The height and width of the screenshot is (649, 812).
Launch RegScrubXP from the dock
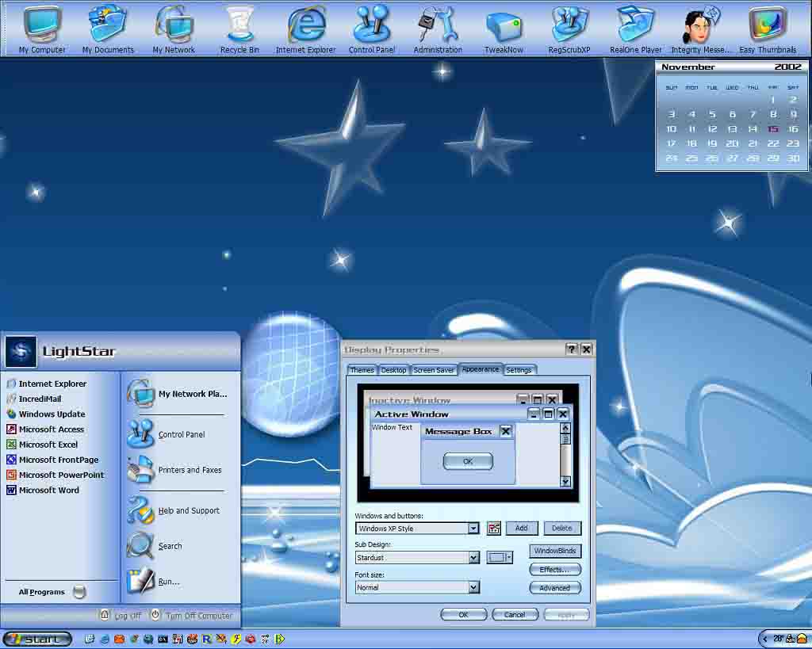pos(569,29)
